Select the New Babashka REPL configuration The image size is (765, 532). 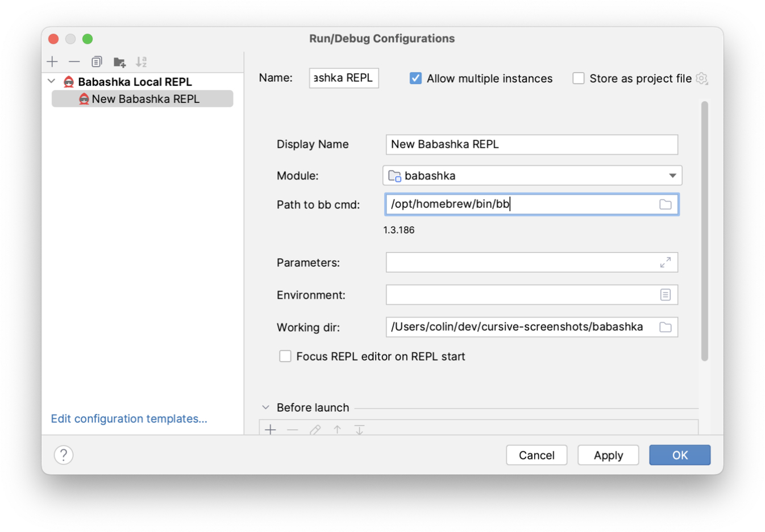(142, 99)
